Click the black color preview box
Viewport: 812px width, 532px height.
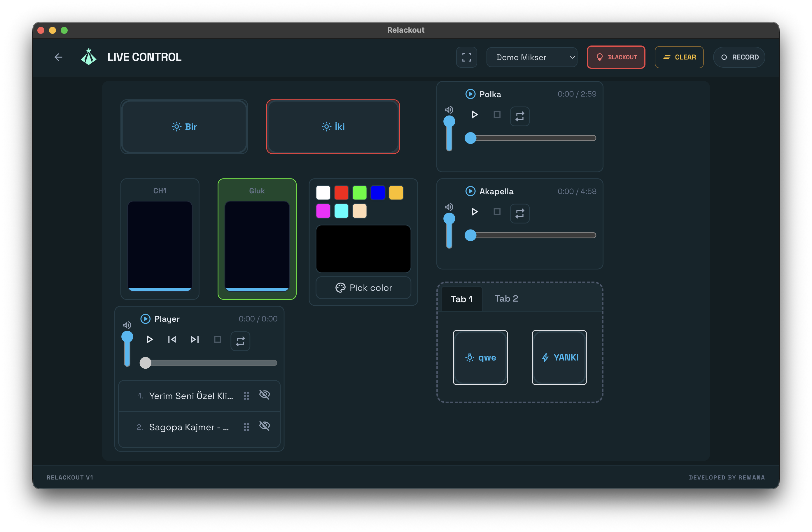point(363,249)
